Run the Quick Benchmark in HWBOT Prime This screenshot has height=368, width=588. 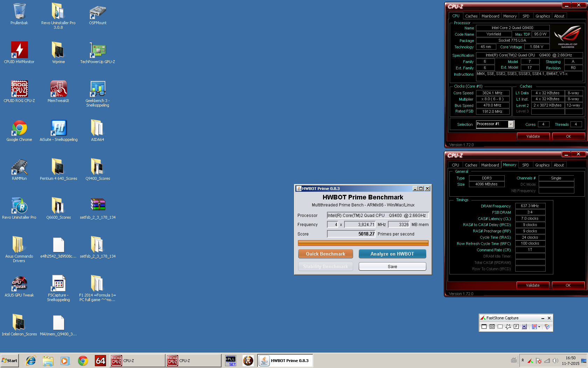point(325,254)
